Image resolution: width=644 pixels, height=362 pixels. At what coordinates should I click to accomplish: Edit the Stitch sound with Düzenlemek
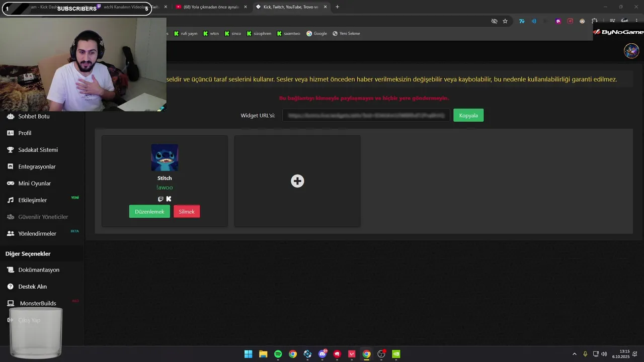pos(149,212)
